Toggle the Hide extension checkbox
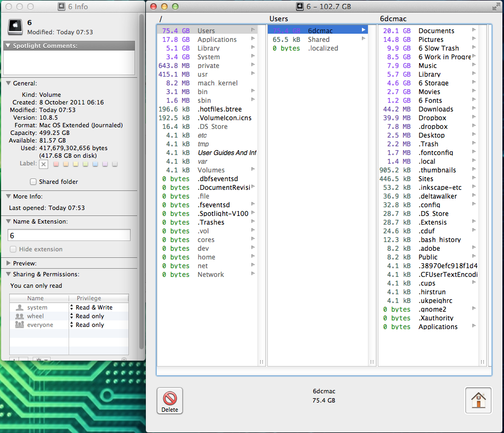Viewport: 504px width, 433px height. (13, 249)
